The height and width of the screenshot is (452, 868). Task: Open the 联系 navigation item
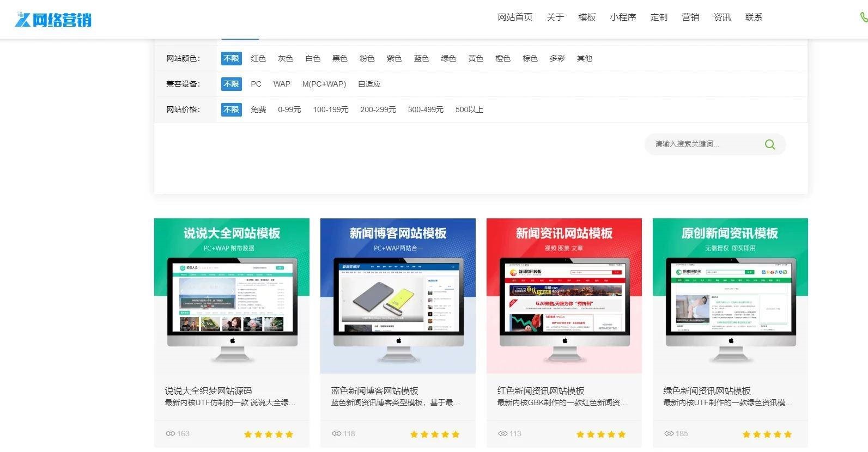tap(754, 17)
